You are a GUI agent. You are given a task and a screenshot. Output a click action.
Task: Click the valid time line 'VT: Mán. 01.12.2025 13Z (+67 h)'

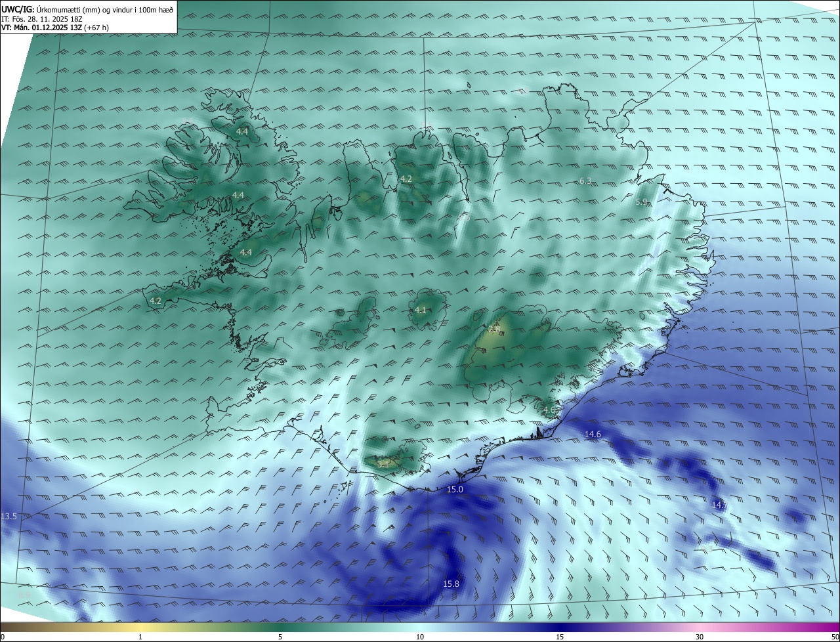click(x=55, y=28)
